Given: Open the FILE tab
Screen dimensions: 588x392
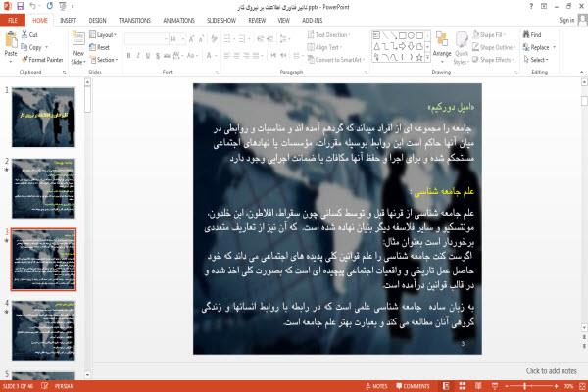Looking at the screenshot, I should (x=13, y=21).
